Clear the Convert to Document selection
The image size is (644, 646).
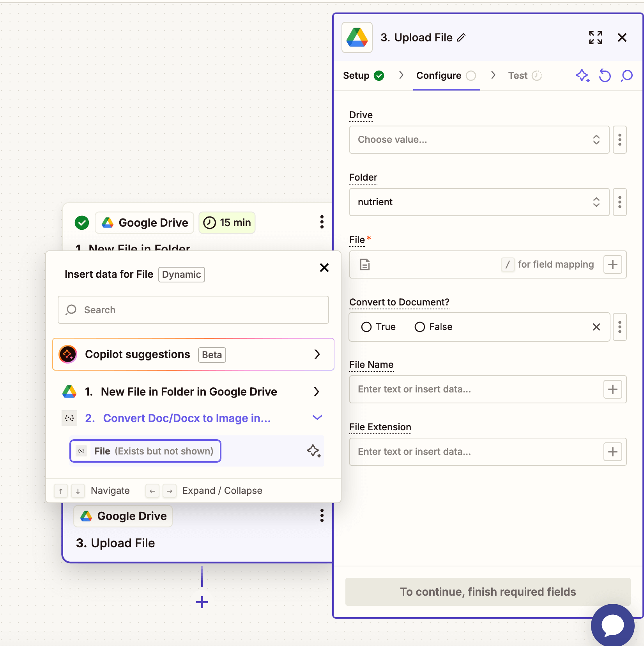[596, 327]
